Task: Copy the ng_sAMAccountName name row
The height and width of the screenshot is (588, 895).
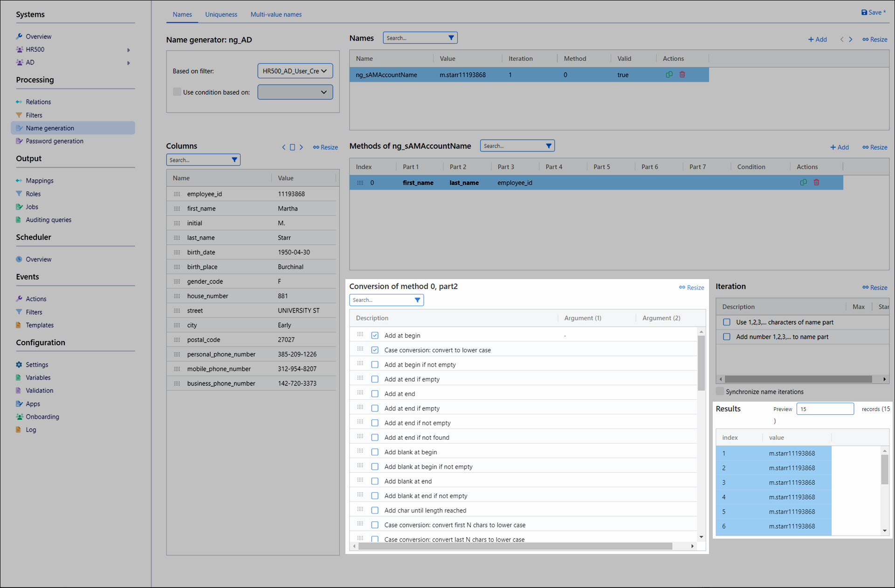Action: (669, 75)
